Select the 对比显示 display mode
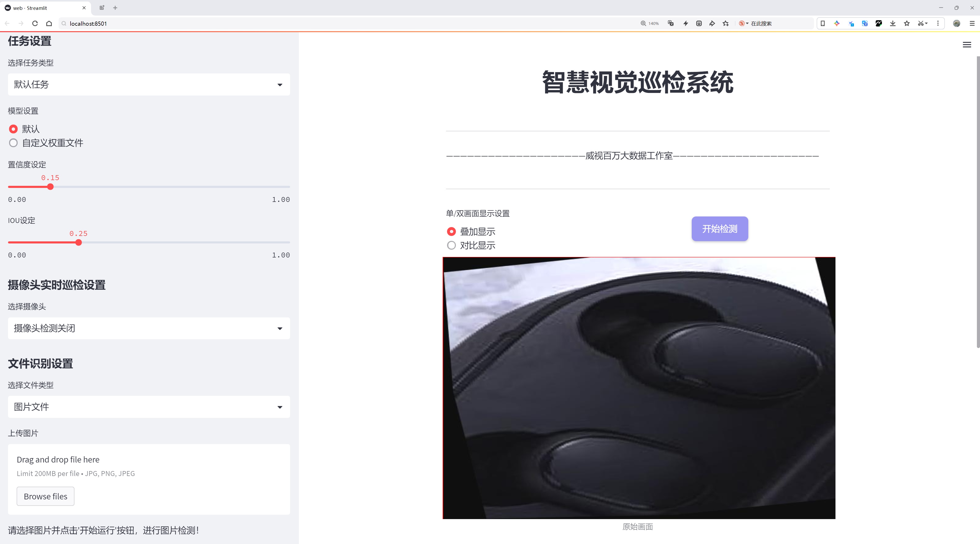The image size is (980, 544). tap(451, 245)
